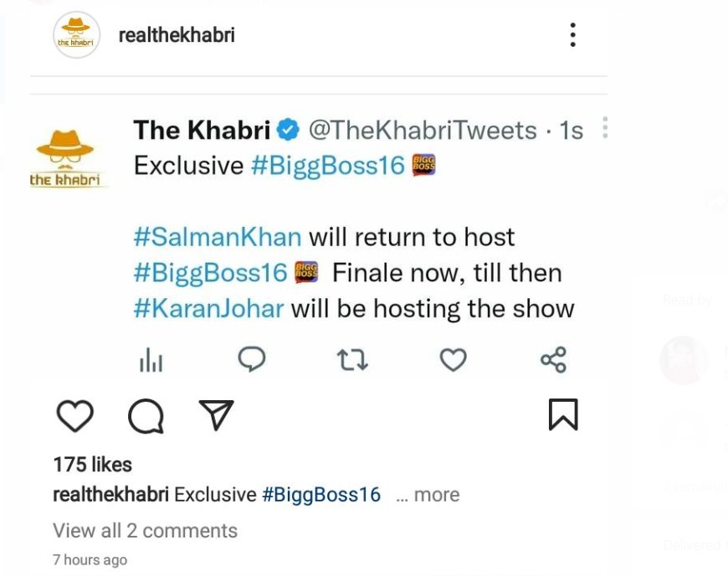This screenshot has width=728, height=576.
Task: View all 2 comments
Action: coord(145,531)
